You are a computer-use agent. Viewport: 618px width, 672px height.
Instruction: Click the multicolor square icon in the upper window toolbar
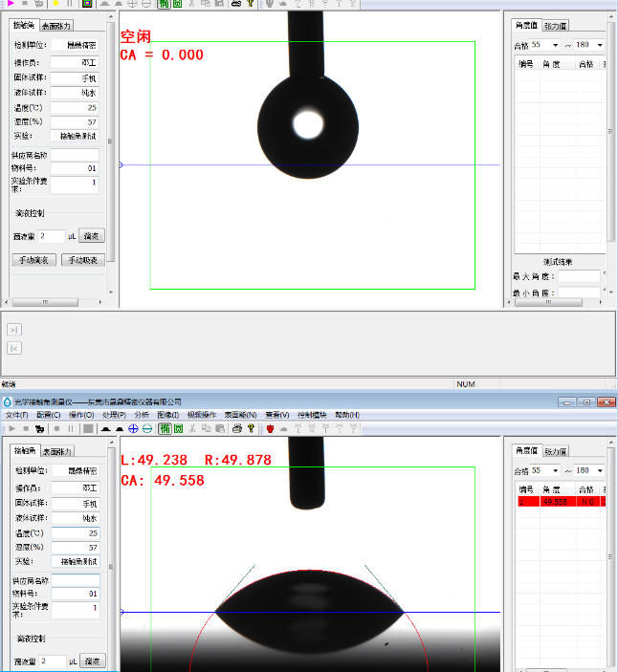(x=87, y=4)
